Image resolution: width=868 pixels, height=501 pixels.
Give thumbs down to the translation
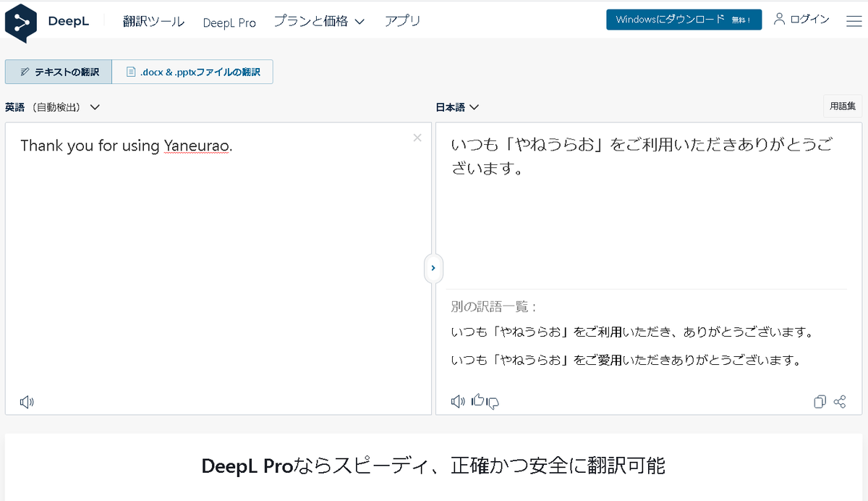point(493,403)
